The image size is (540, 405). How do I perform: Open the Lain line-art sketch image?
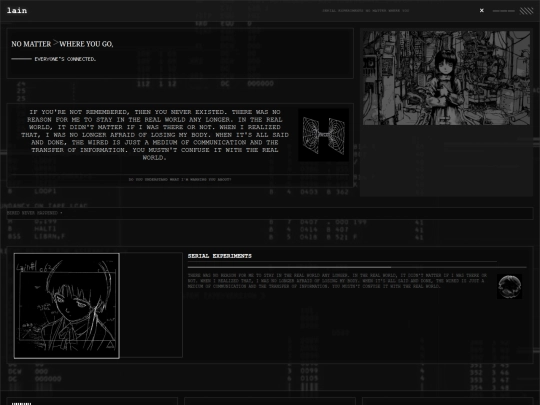pos(67,306)
